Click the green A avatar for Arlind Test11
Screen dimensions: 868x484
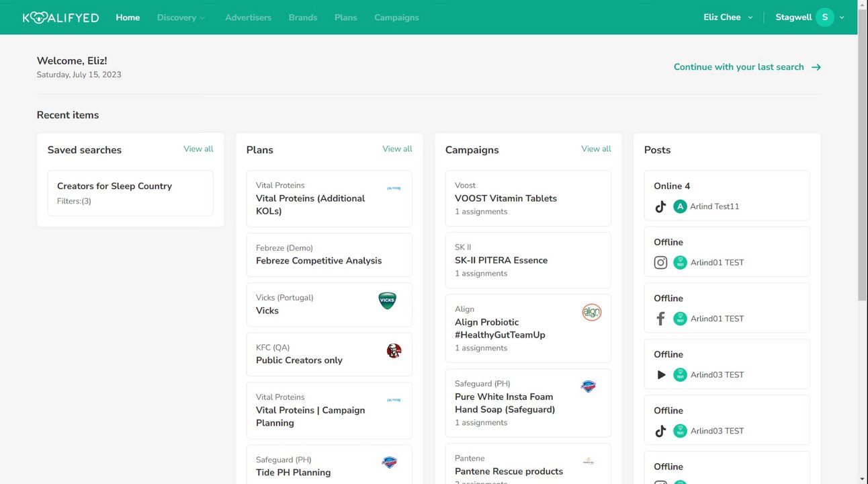pos(680,206)
